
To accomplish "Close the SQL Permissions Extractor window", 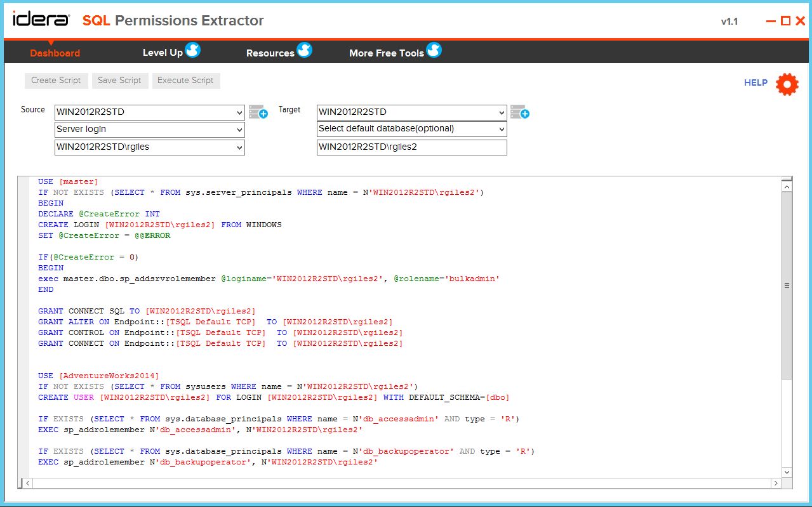I will point(800,21).
